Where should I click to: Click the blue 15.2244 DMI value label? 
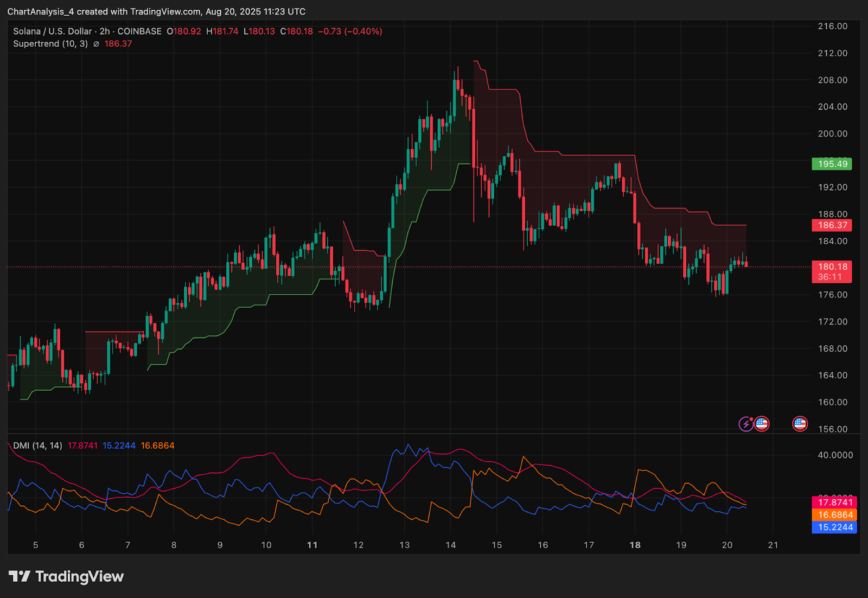coord(834,527)
